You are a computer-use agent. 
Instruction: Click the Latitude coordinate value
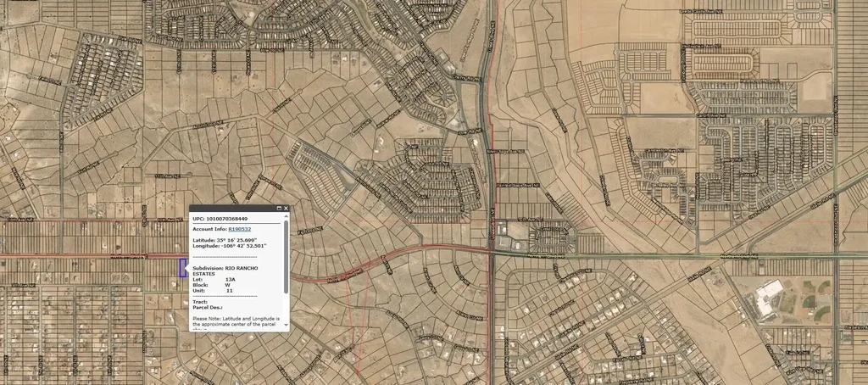click(x=237, y=240)
